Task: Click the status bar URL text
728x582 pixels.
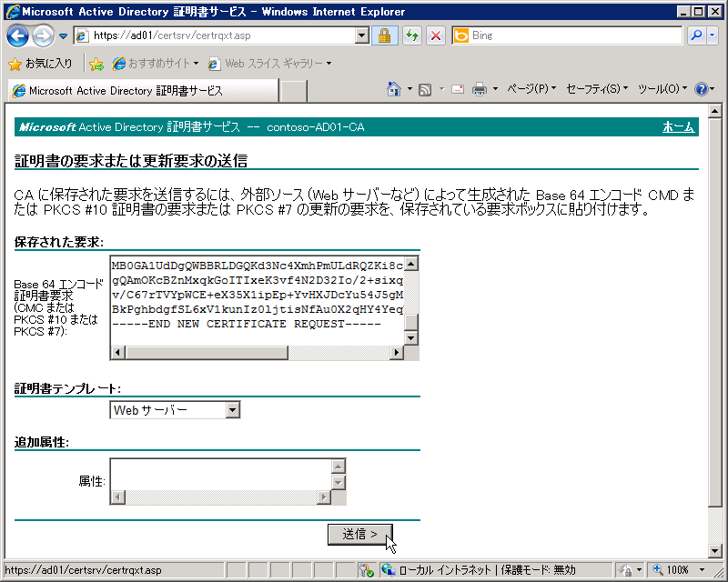Action: coord(83,570)
